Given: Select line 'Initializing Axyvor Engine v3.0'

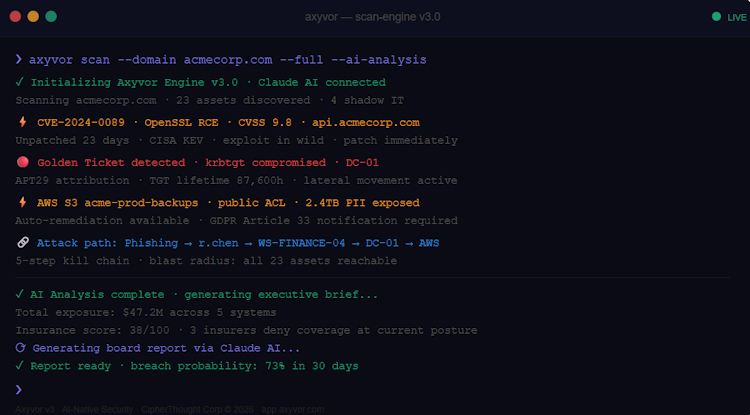Looking at the screenshot, I should [x=134, y=82].
